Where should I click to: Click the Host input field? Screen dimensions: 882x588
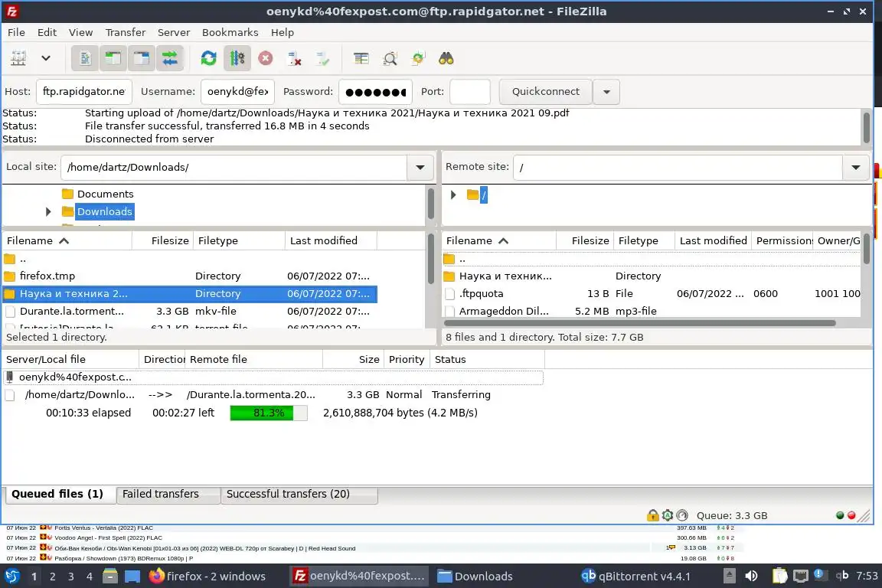coord(83,92)
